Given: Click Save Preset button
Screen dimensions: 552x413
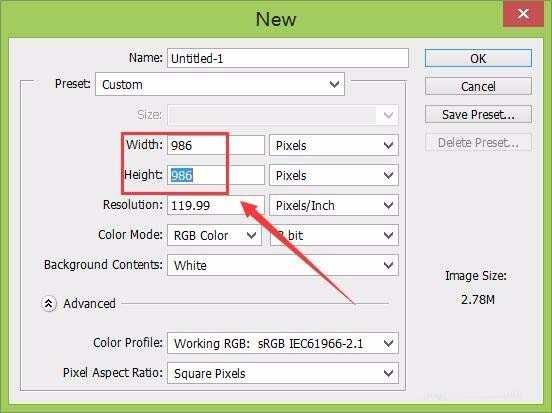Looking at the screenshot, I should click(478, 114).
